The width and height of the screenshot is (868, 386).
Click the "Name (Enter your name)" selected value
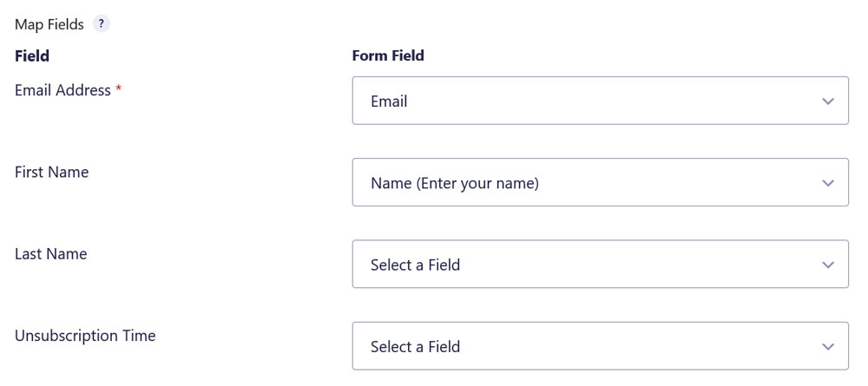(x=455, y=183)
